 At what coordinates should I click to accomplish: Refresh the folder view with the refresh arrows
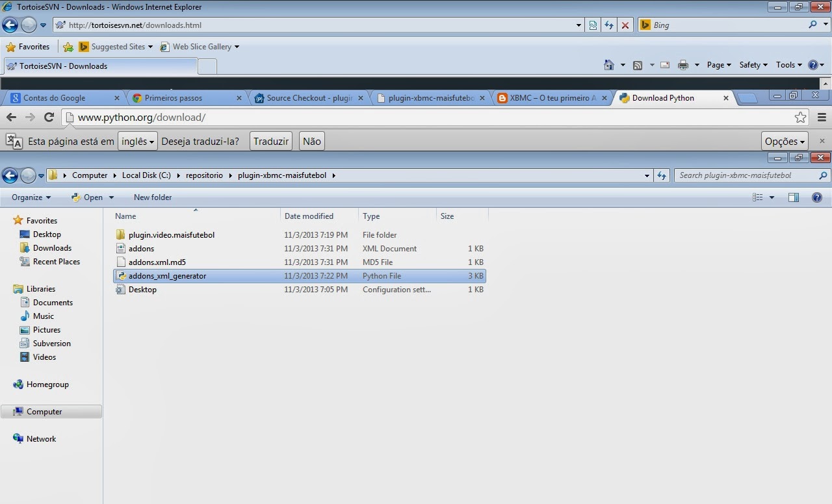(x=661, y=175)
